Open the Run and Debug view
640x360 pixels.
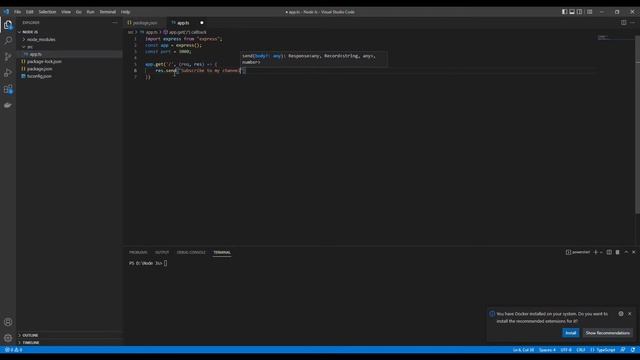[x=8, y=73]
